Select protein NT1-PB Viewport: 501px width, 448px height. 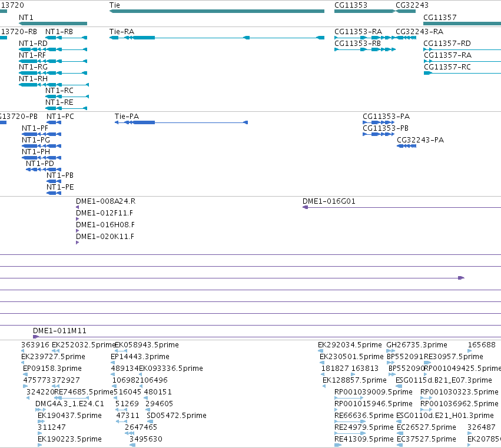pos(54,181)
